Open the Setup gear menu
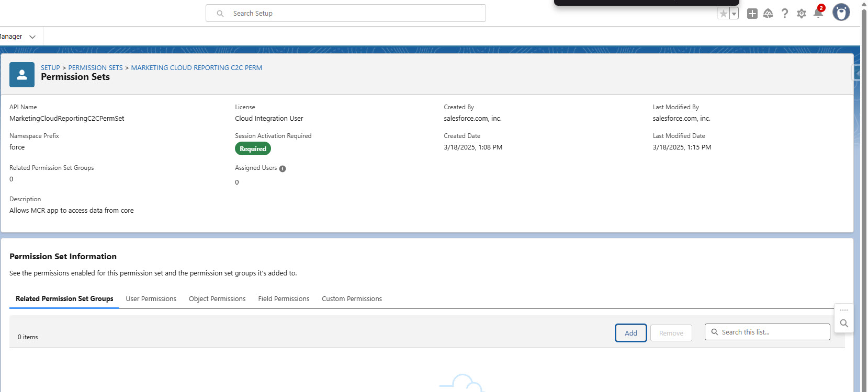Screen dimensions: 868x392 coord(801,14)
